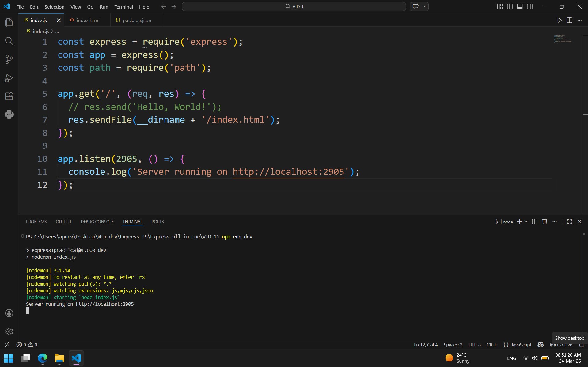The image size is (588, 367).
Task: Toggle the primary side bar layout button
Action: pos(510,6)
